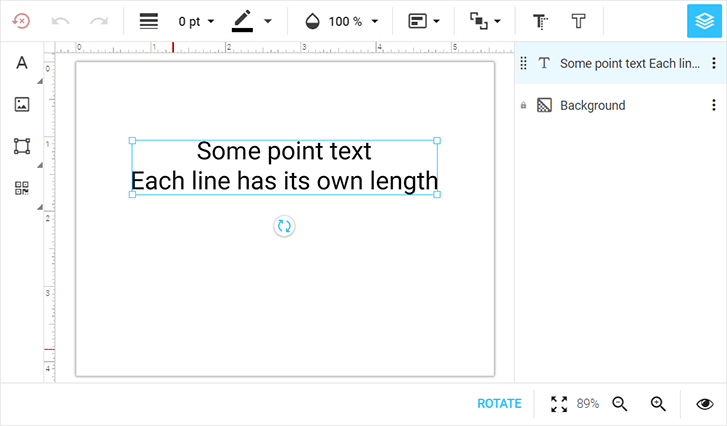
Task: Click the text layer T type icon
Action: (544, 63)
